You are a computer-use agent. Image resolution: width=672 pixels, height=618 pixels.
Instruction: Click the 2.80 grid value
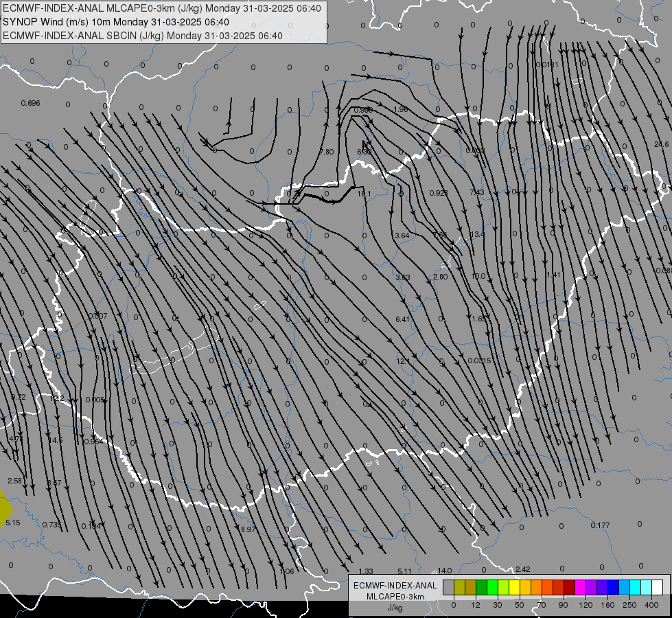[440, 277]
